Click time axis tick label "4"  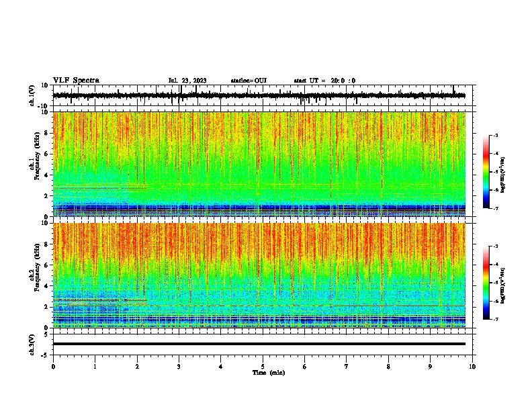pyautogui.click(x=221, y=367)
